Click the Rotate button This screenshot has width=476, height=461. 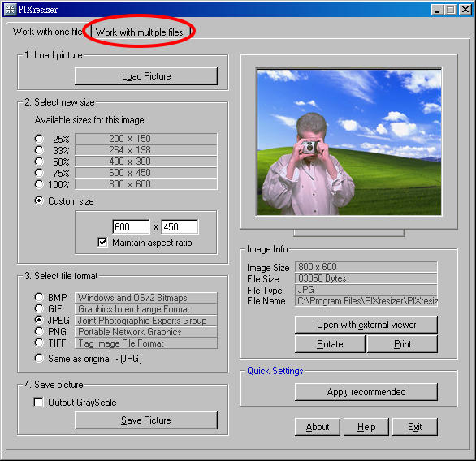(330, 344)
